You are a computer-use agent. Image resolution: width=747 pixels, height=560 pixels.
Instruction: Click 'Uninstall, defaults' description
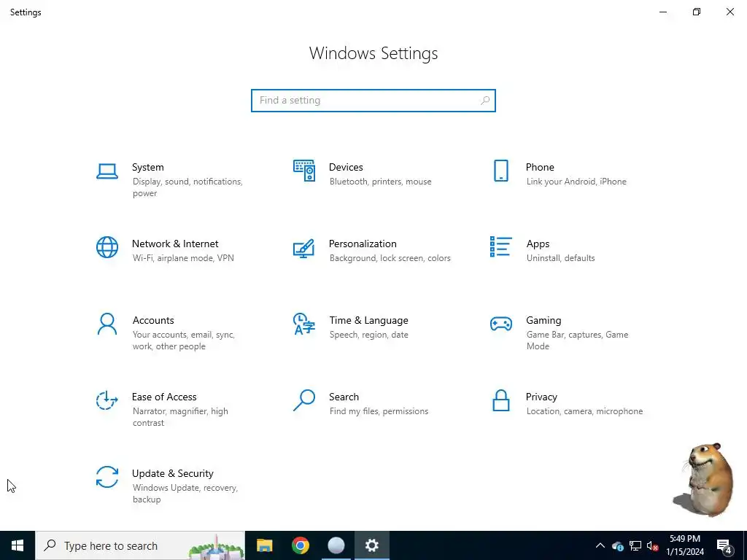click(x=560, y=258)
